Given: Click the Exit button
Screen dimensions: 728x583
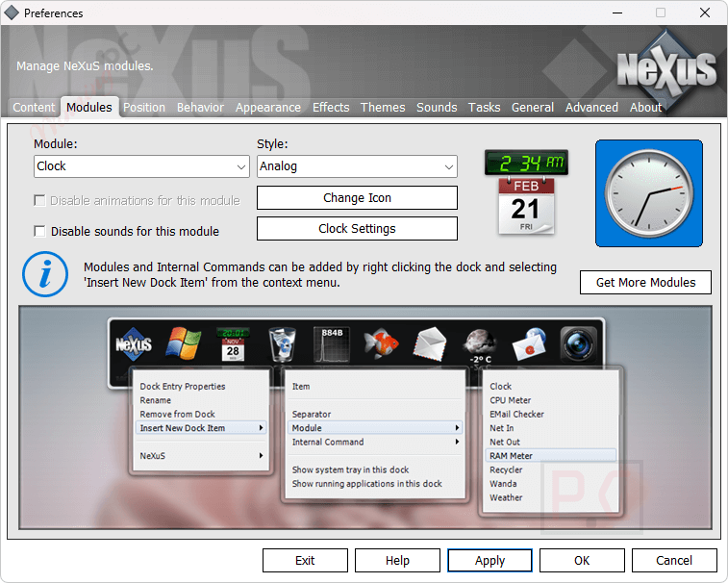Looking at the screenshot, I should (305, 561).
